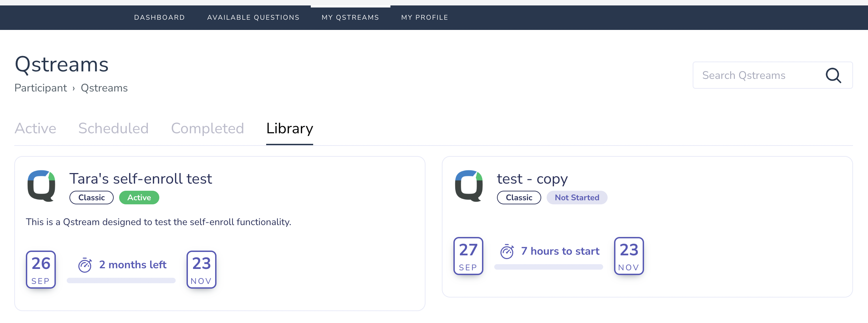The width and height of the screenshot is (868, 323).
Task: Click progress bar under 7 hours to start
Action: 549,267
